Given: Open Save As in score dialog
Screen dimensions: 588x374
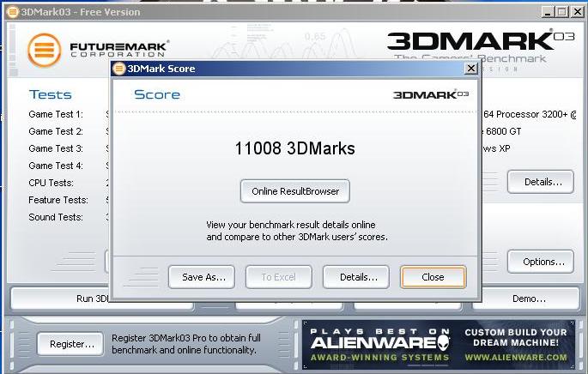Looking at the screenshot, I should [x=202, y=277].
